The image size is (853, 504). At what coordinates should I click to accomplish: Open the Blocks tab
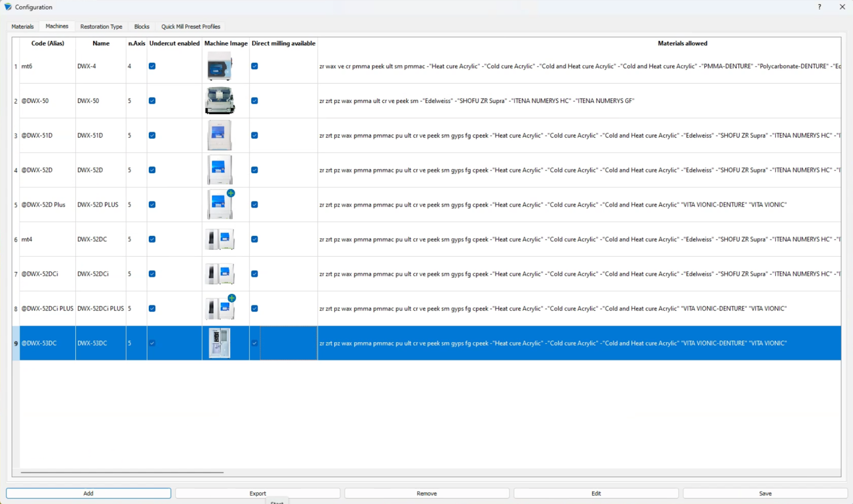142,27
